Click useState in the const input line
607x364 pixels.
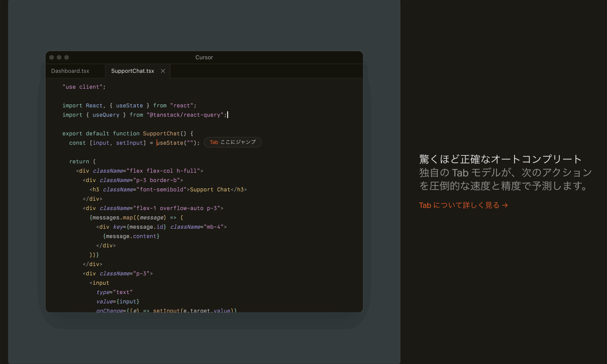[170, 143]
